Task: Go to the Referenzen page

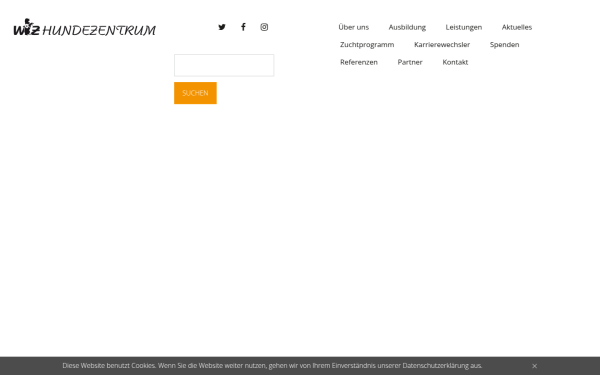Action: point(359,62)
